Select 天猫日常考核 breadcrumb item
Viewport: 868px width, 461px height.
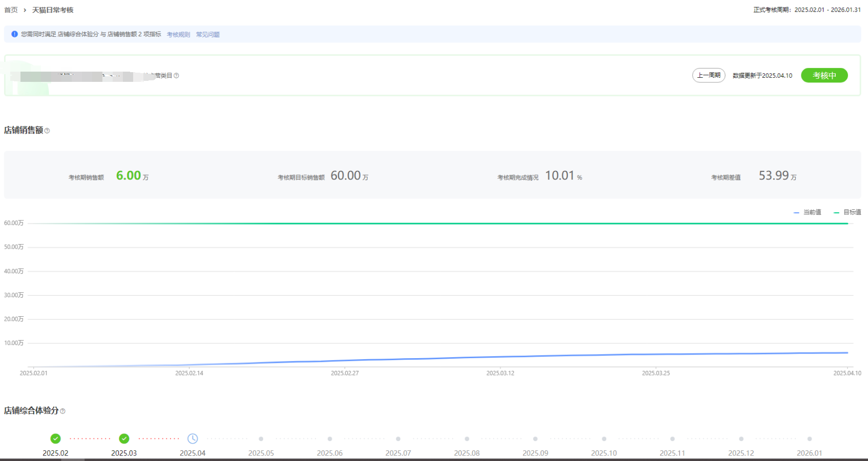click(x=53, y=10)
